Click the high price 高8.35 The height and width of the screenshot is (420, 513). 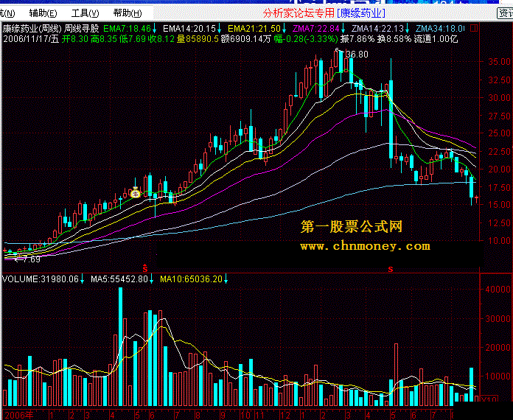tap(104, 39)
